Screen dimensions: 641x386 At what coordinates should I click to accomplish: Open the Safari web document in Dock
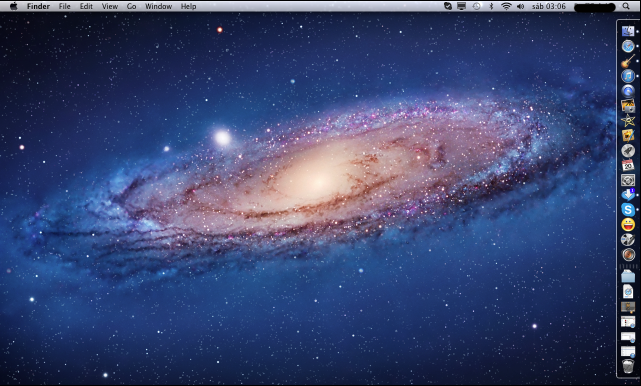tap(628, 292)
